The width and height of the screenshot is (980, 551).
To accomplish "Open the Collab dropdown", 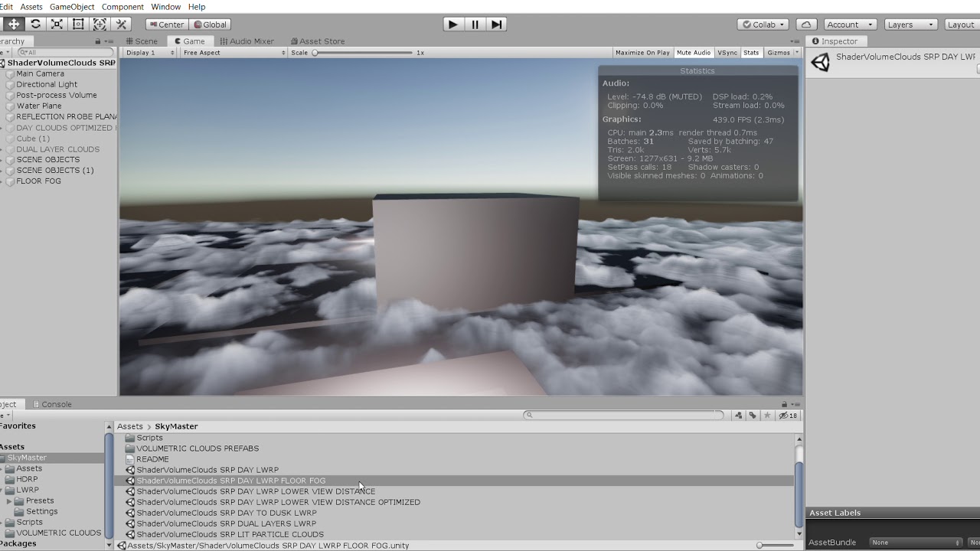I will [x=763, y=24].
